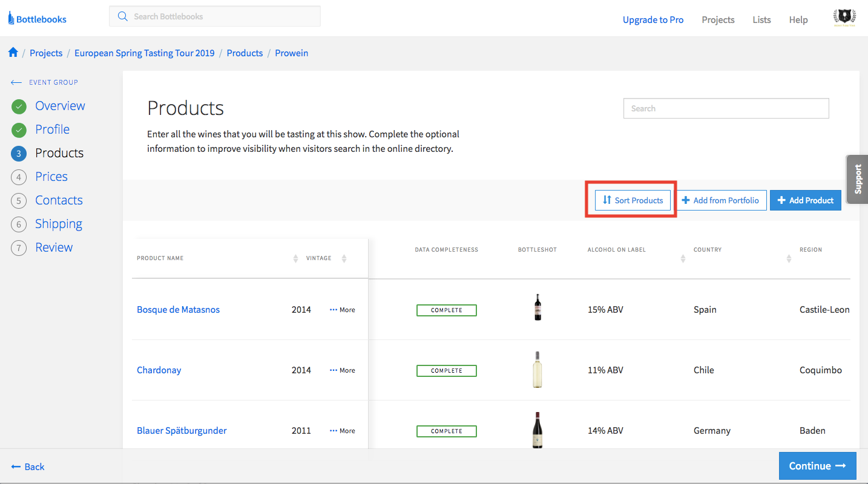Click COMPLETE badge for Bosque de Matasnos

(x=447, y=310)
